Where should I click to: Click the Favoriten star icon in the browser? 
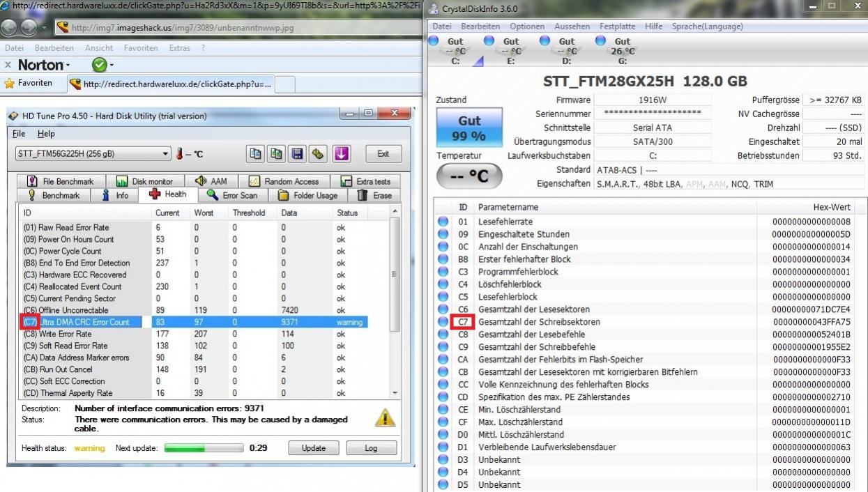point(10,83)
